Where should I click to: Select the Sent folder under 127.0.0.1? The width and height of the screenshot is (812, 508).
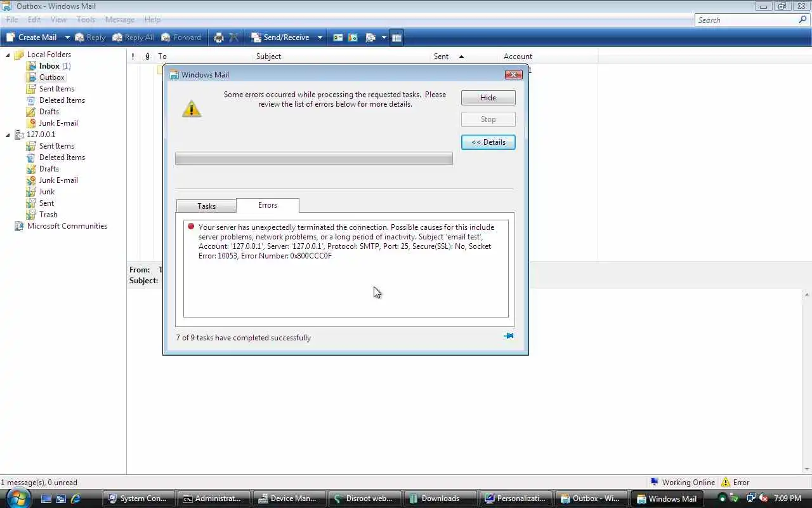pyautogui.click(x=40, y=203)
